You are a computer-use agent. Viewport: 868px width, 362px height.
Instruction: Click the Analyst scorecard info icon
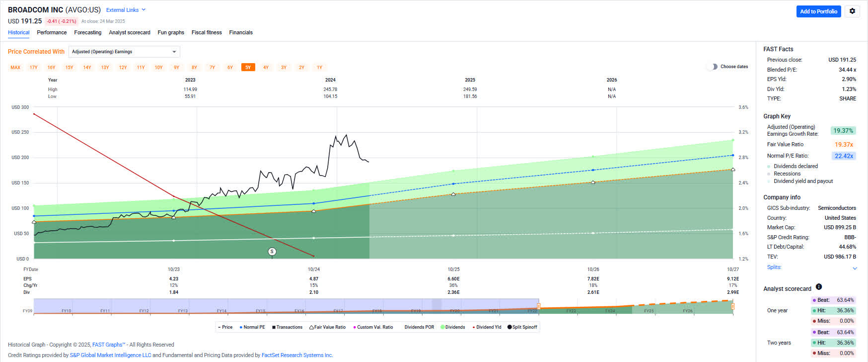tap(819, 287)
